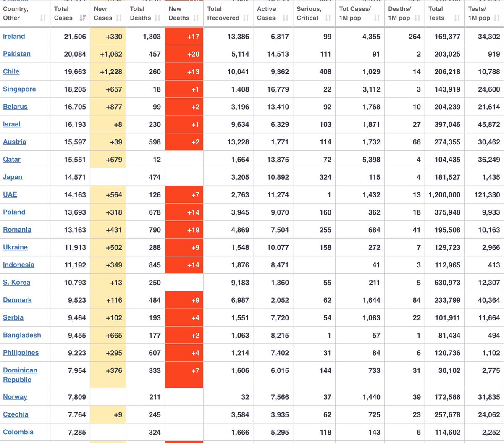Select Denmark's deaths per million 84

point(417,301)
